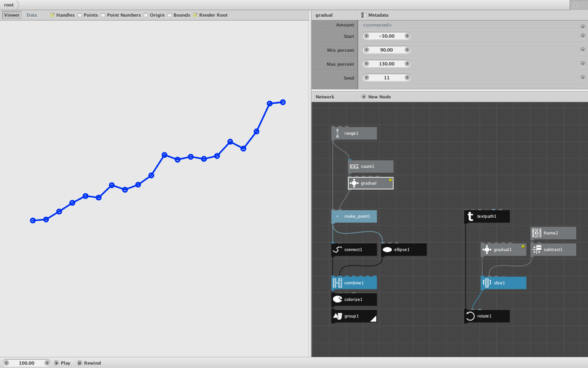Open the Seed parameter dropdown arrow

pos(583,78)
